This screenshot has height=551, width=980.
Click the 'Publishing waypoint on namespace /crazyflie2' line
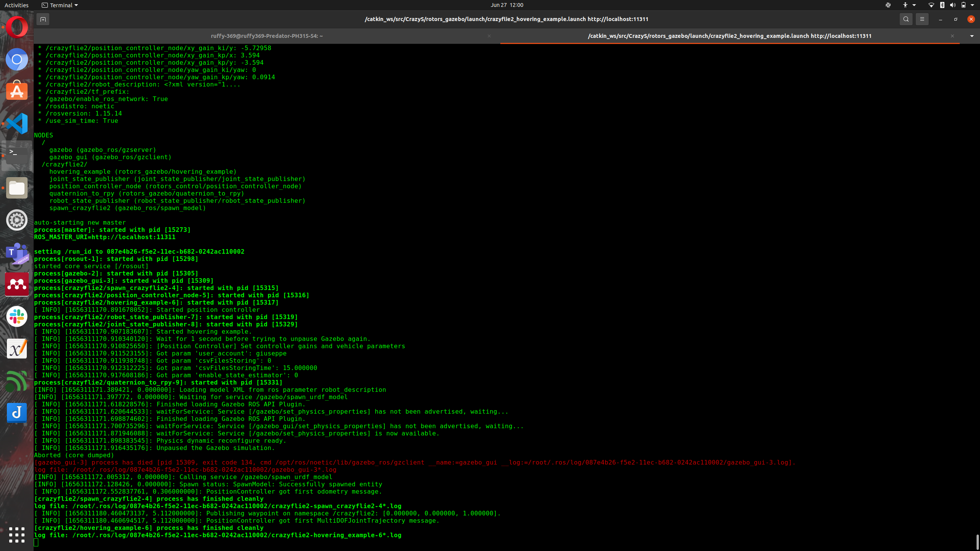267,513
